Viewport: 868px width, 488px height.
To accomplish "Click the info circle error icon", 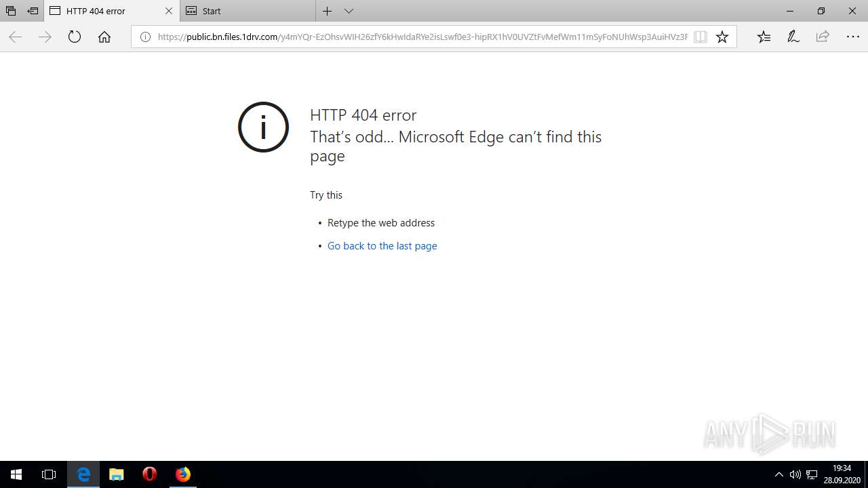I will point(263,127).
